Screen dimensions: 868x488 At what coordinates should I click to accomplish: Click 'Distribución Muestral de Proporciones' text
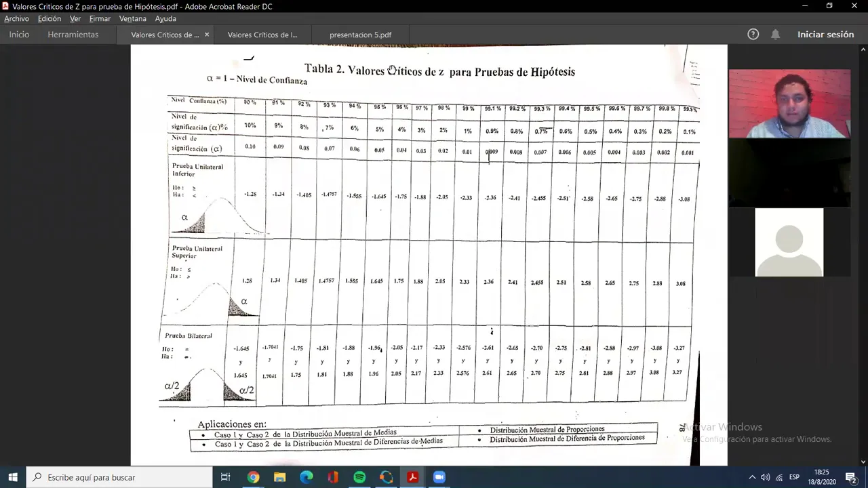point(547,430)
